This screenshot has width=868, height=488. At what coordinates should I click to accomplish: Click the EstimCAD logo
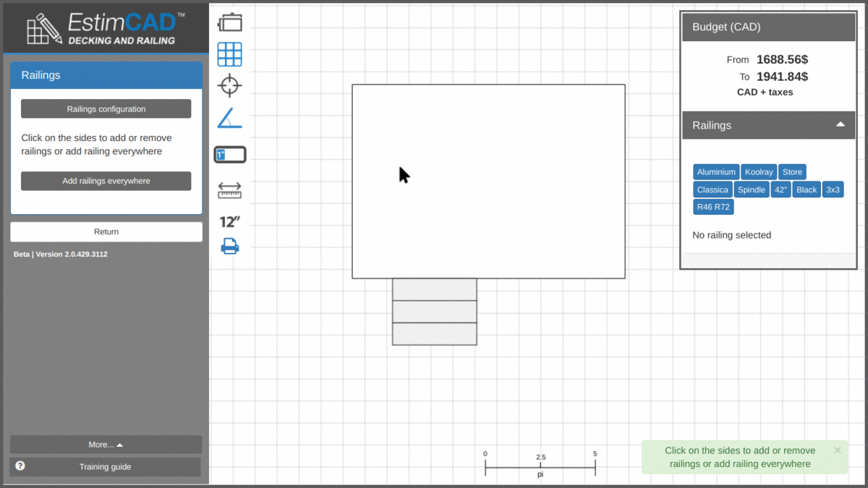tap(106, 28)
